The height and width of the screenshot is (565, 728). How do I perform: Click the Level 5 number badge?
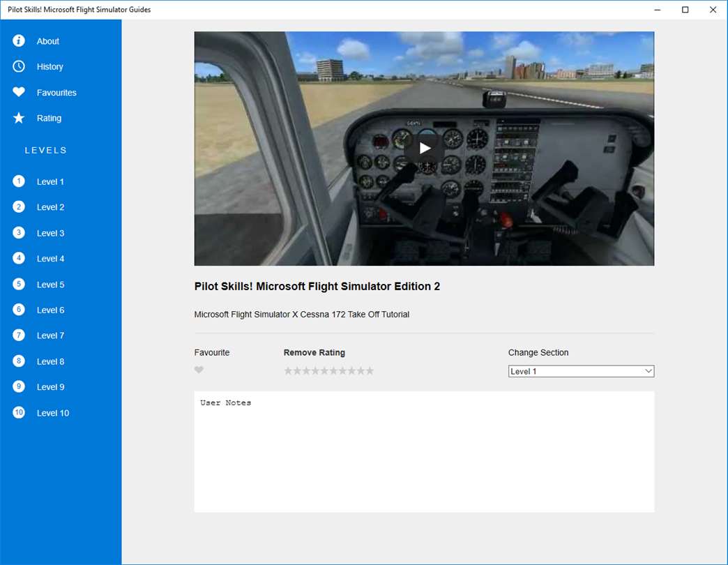point(19,284)
